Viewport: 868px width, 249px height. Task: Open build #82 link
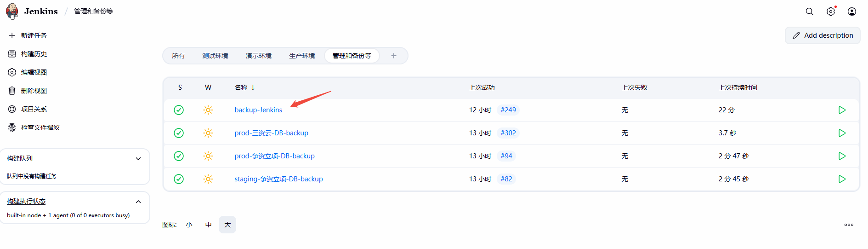click(506, 179)
